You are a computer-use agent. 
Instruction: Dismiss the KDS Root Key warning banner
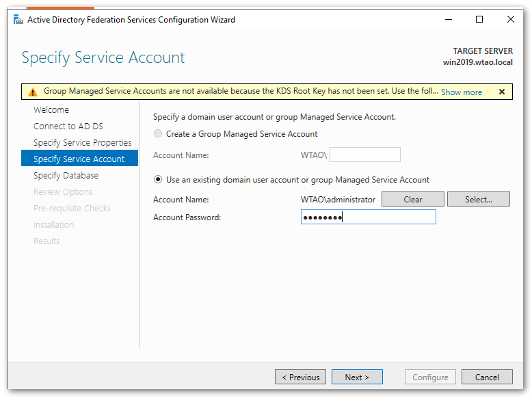click(501, 92)
